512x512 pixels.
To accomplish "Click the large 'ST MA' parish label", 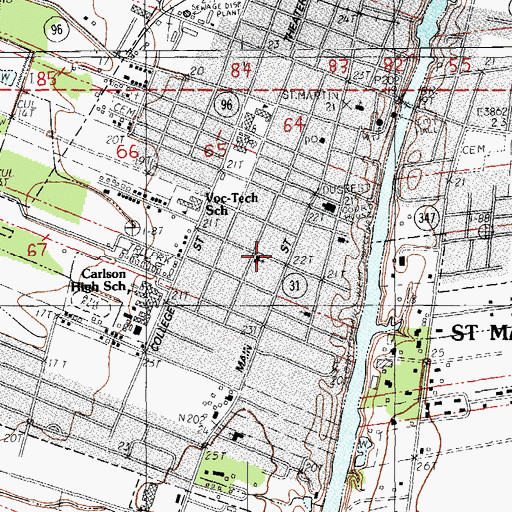I will [481, 333].
